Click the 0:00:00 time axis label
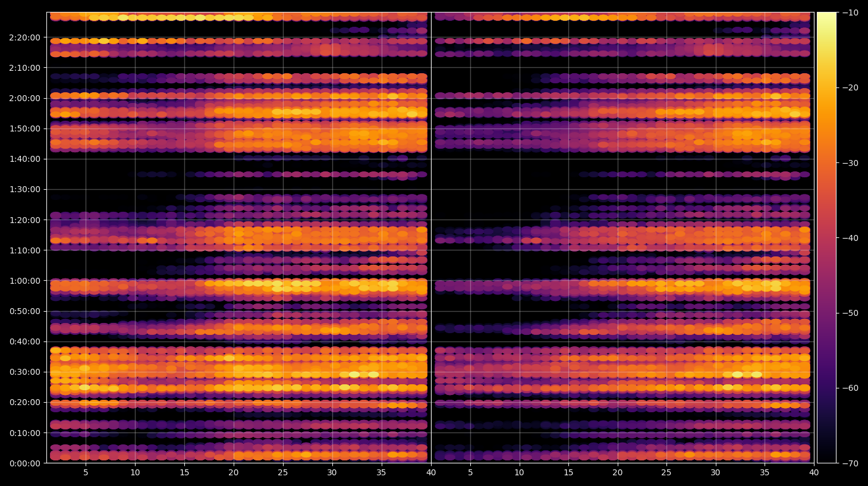Image resolution: width=868 pixels, height=486 pixels. click(25, 463)
